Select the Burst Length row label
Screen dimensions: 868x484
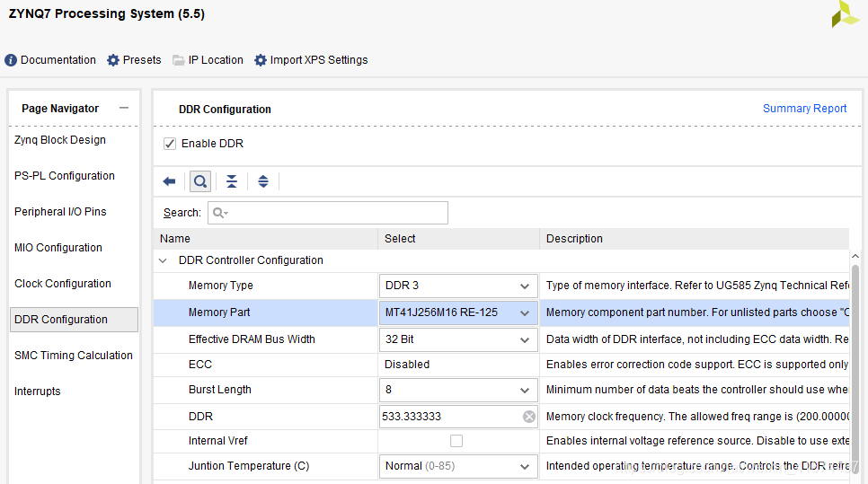coord(220,390)
